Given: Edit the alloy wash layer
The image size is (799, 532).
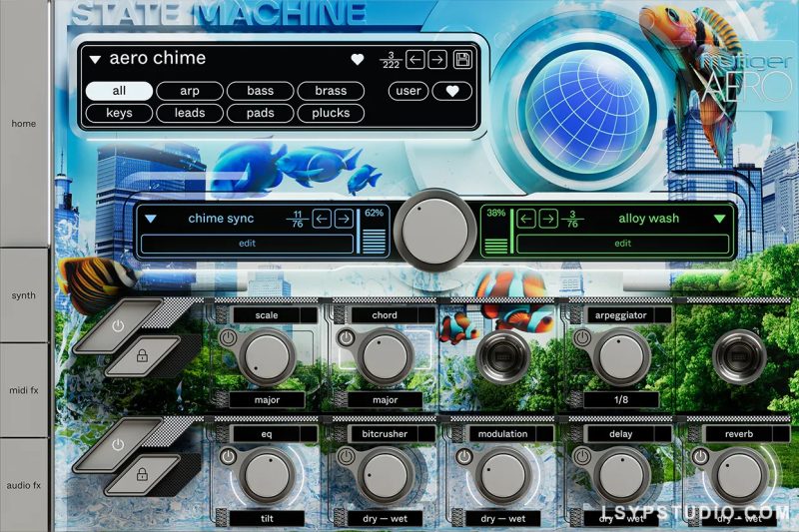Looking at the screenshot, I should [x=622, y=244].
